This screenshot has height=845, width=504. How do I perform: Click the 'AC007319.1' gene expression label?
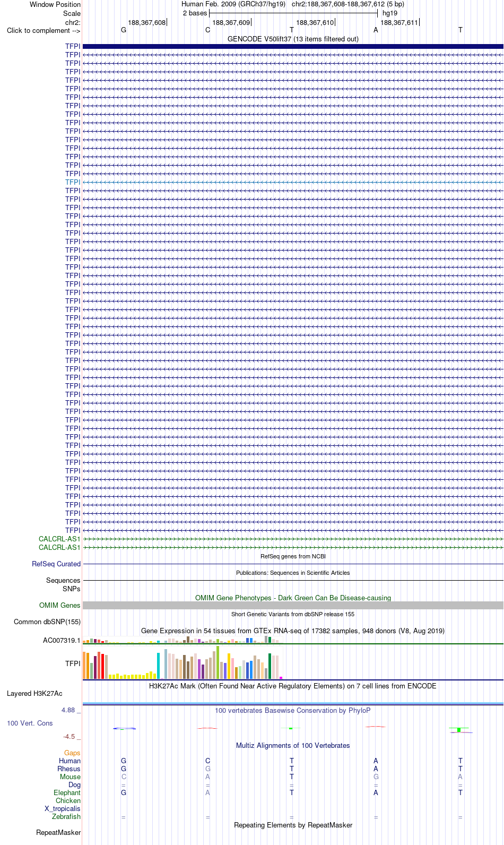(x=62, y=640)
